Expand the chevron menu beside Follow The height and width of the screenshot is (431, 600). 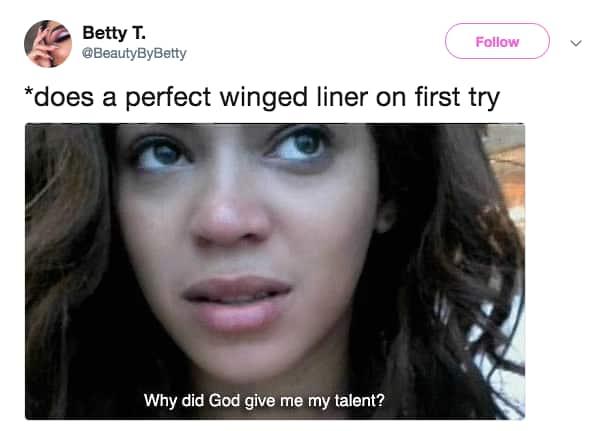point(575,43)
